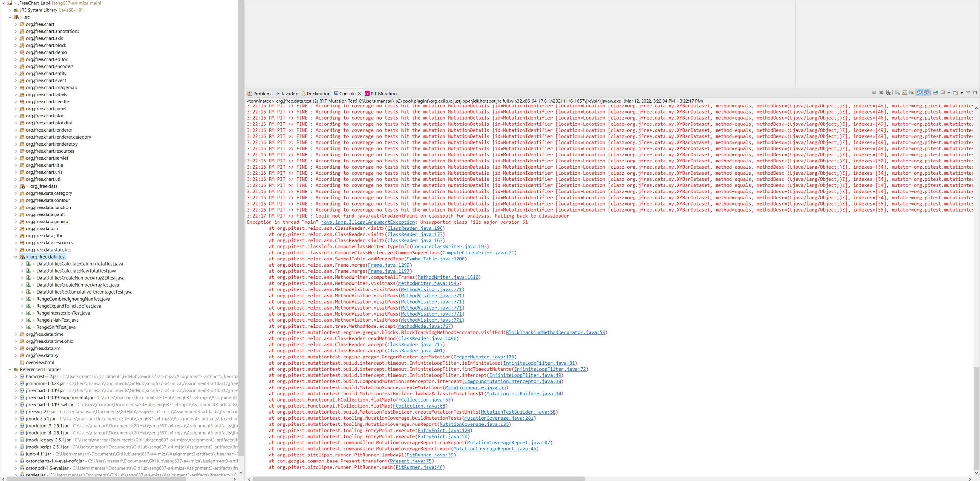Open the java.lang.IllegalArgumentException link
Screen dimensions: 980x481
(367, 222)
